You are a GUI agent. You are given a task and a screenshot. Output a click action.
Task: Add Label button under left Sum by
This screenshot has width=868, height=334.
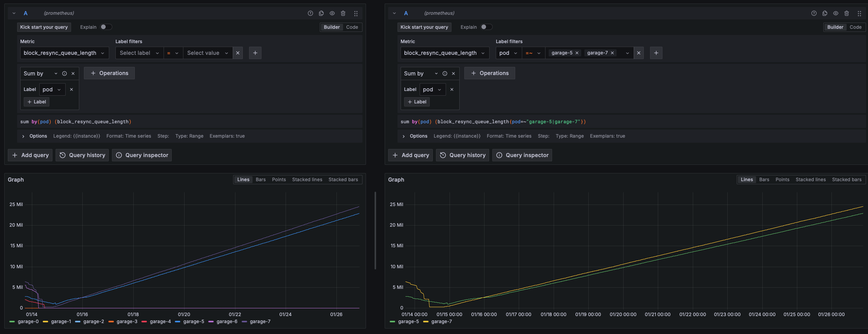pyautogui.click(x=37, y=102)
